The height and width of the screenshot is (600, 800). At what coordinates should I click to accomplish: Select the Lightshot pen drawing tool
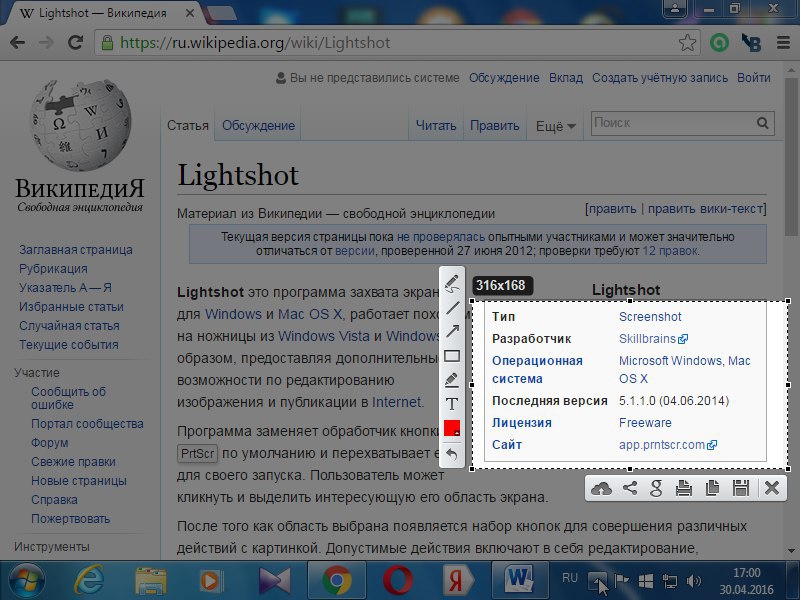coord(452,283)
